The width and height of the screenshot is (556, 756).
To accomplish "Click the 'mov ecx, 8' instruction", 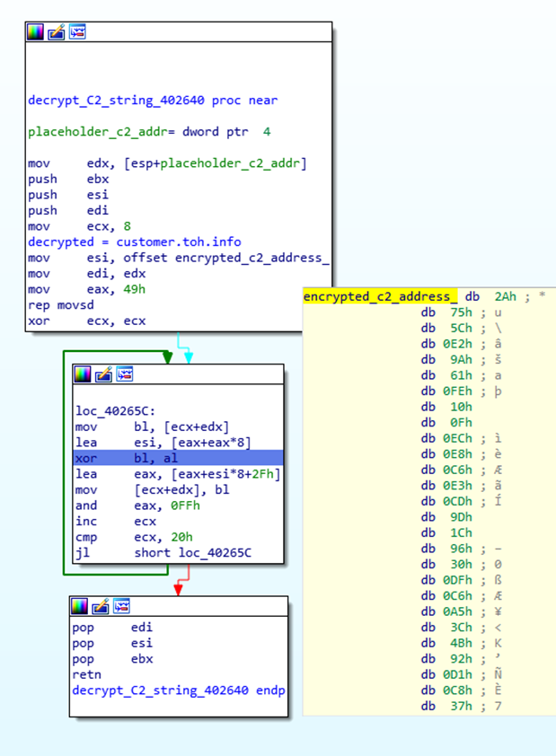I will (80, 226).
